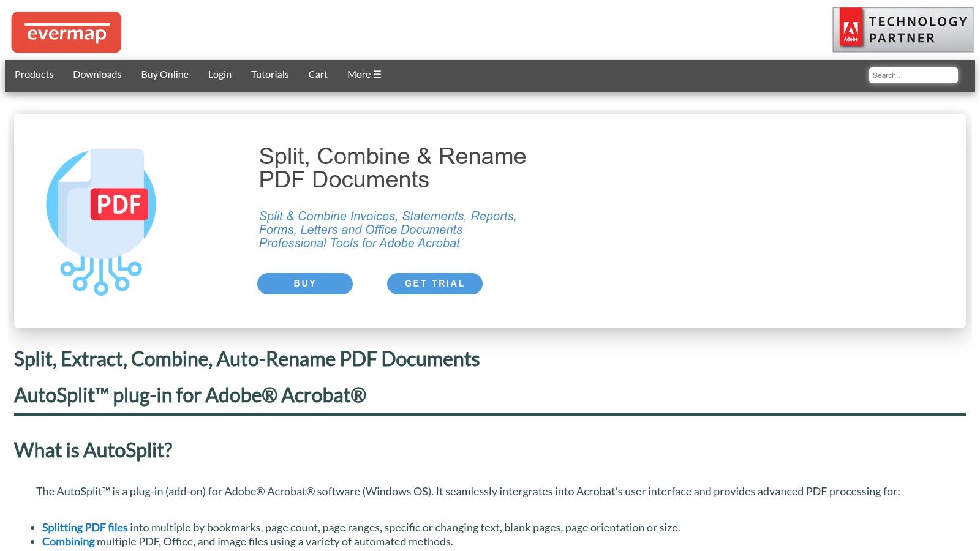This screenshot has height=551, width=980.
Task: Open the Products menu
Action: (x=34, y=75)
